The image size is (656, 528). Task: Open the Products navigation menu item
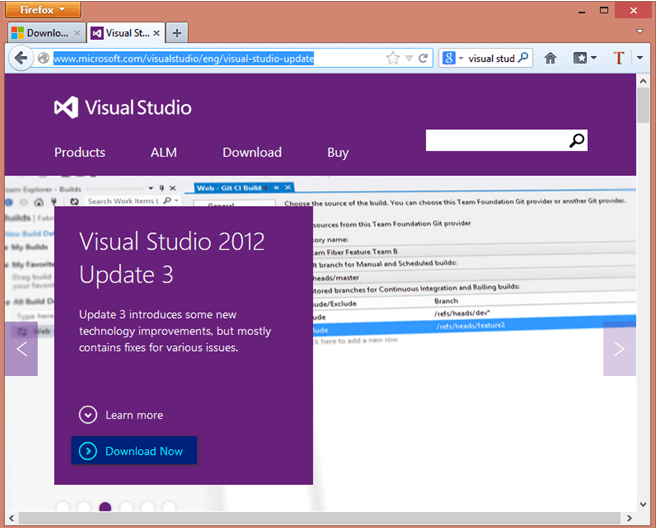(x=80, y=152)
